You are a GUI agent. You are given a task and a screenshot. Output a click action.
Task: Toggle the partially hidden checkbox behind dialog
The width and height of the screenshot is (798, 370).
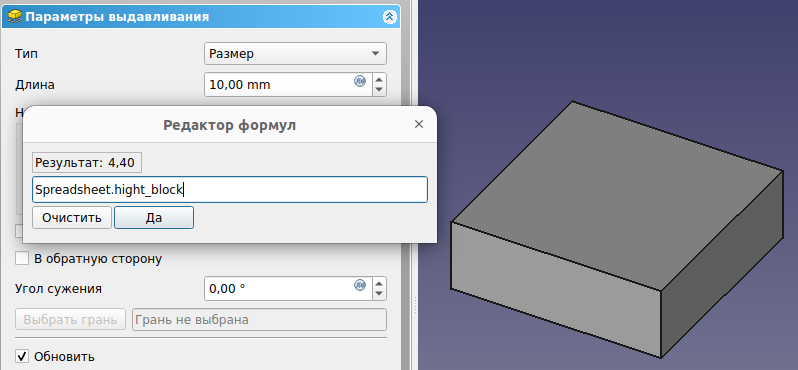point(19,231)
